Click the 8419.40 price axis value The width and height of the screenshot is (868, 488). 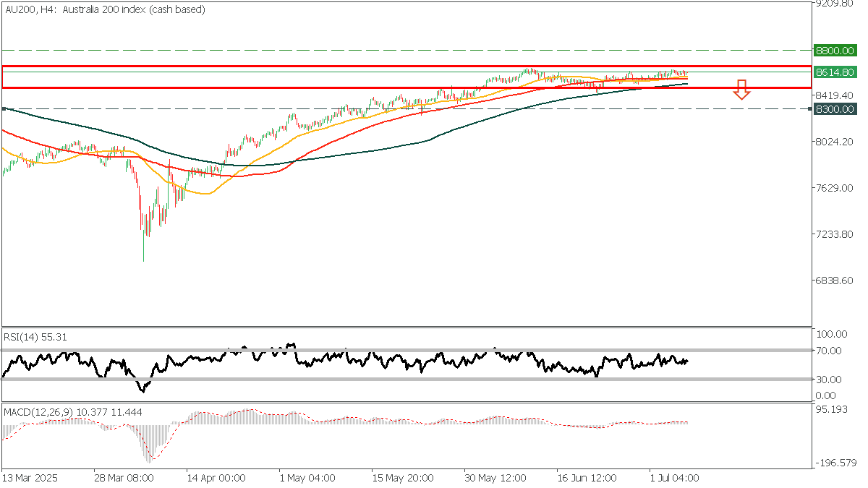[835, 95]
